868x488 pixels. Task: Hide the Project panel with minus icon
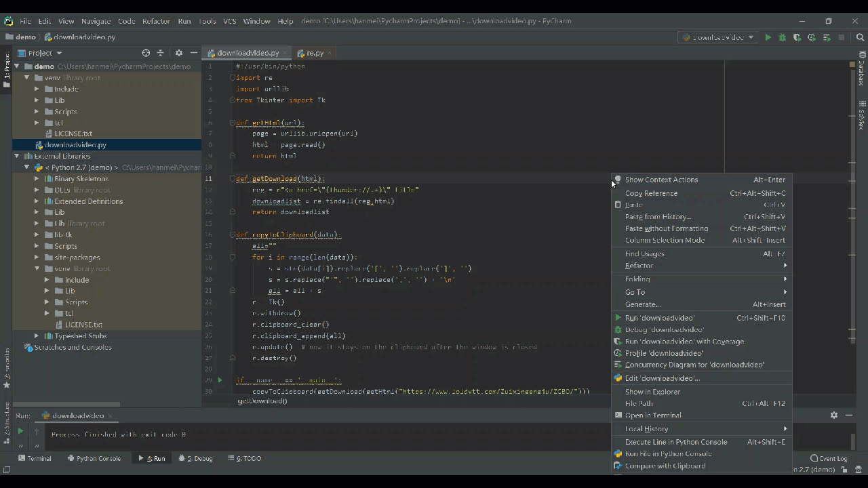[193, 53]
